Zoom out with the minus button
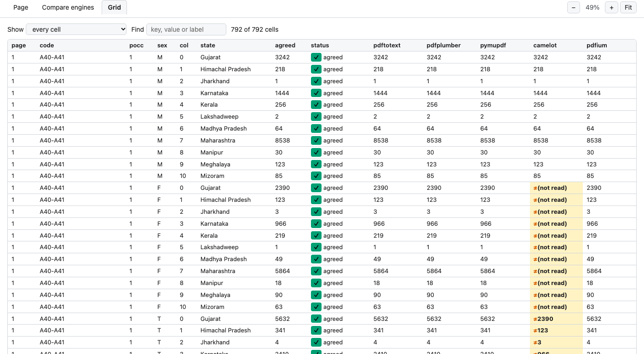This screenshot has height=354, width=644. click(574, 8)
